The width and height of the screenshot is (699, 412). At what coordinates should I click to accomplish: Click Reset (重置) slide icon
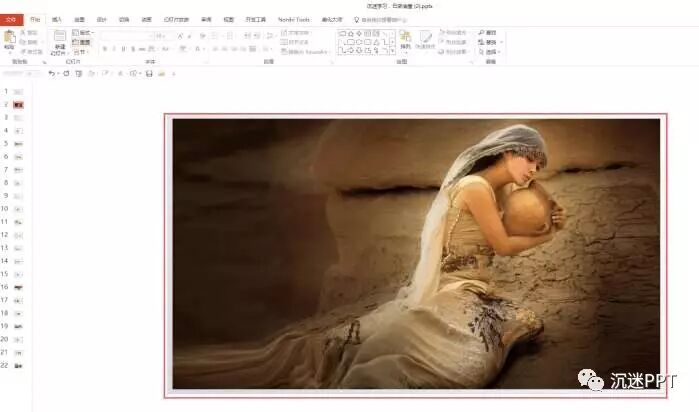75,42
